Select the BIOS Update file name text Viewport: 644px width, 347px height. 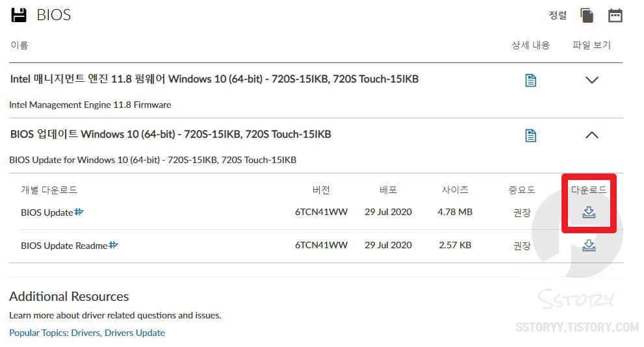(47, 212)
